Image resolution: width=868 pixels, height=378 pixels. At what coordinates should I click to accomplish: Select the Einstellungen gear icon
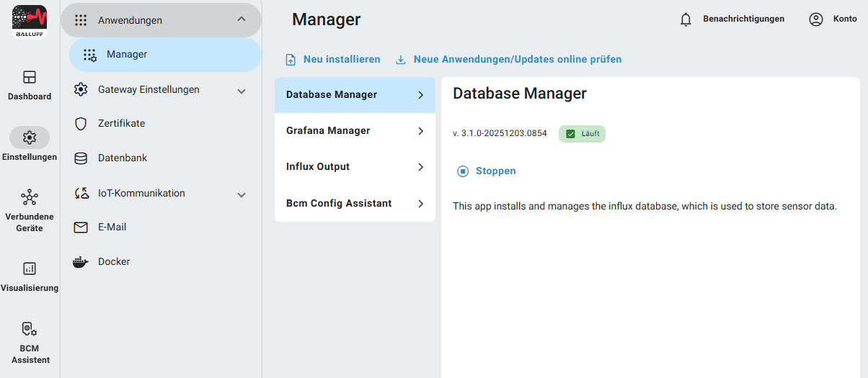30,138
